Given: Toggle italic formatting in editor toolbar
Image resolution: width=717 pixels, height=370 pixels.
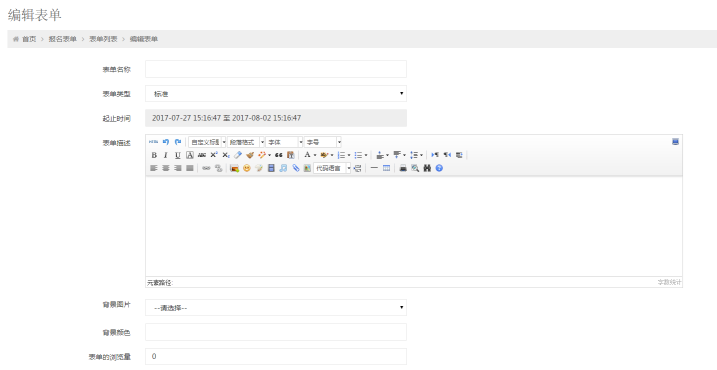Looking at the screenshot, I should click(x=166, y=155).
